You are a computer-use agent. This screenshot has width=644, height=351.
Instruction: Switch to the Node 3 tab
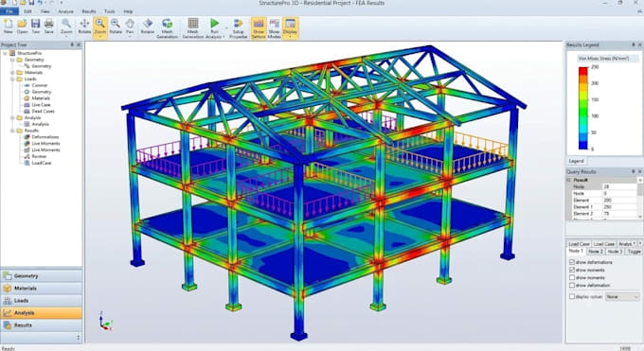[615, 252]
